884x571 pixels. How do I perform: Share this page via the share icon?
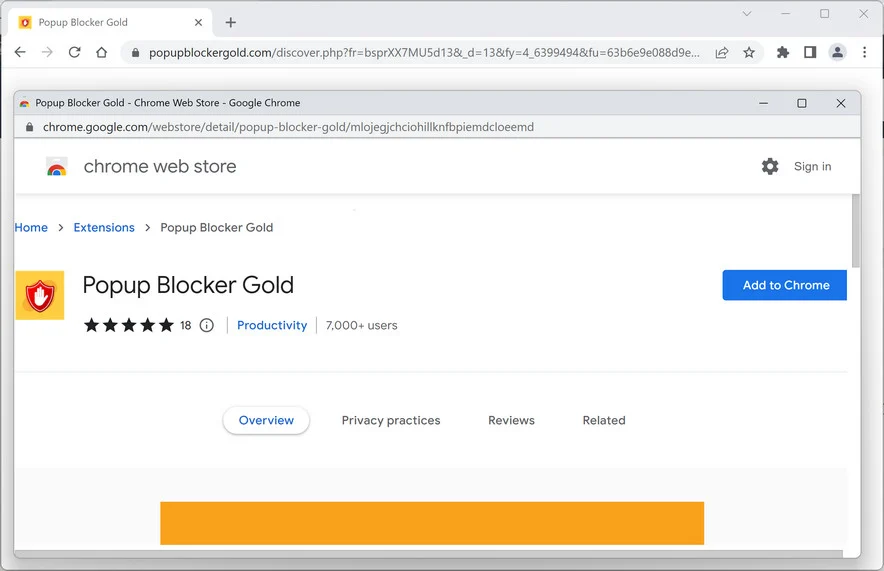coord(722,52)
